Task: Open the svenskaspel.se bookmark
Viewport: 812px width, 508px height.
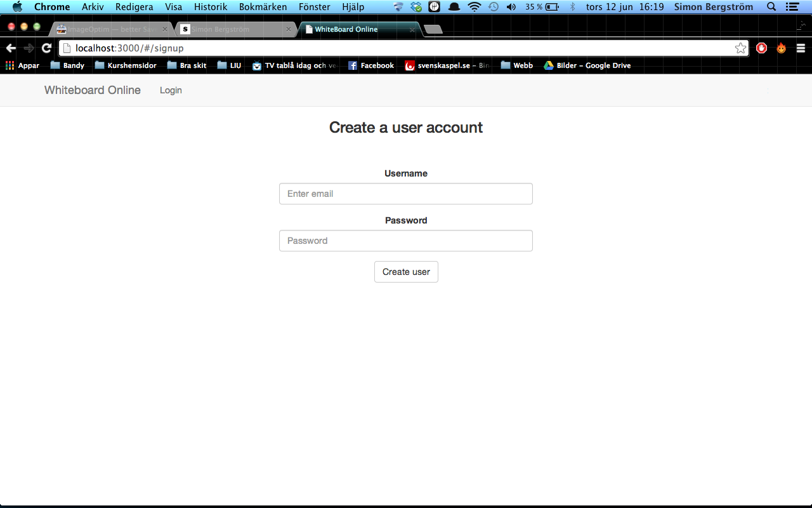Action: coord(447,65)
